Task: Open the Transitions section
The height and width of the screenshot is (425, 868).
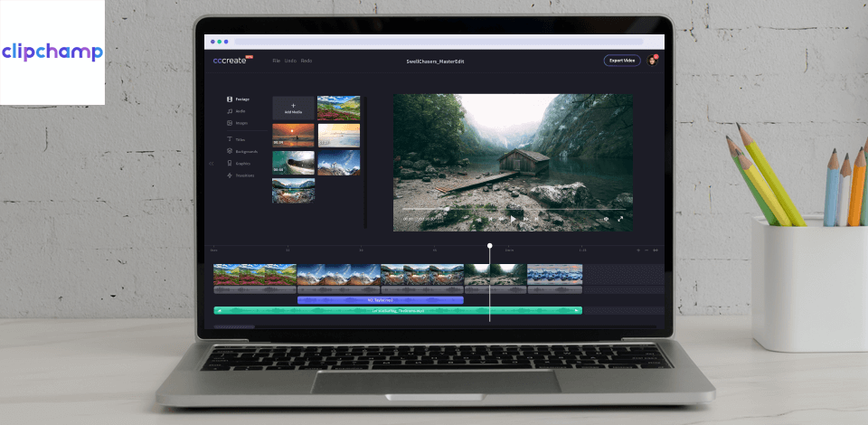Action: click(x=241, y=175)
